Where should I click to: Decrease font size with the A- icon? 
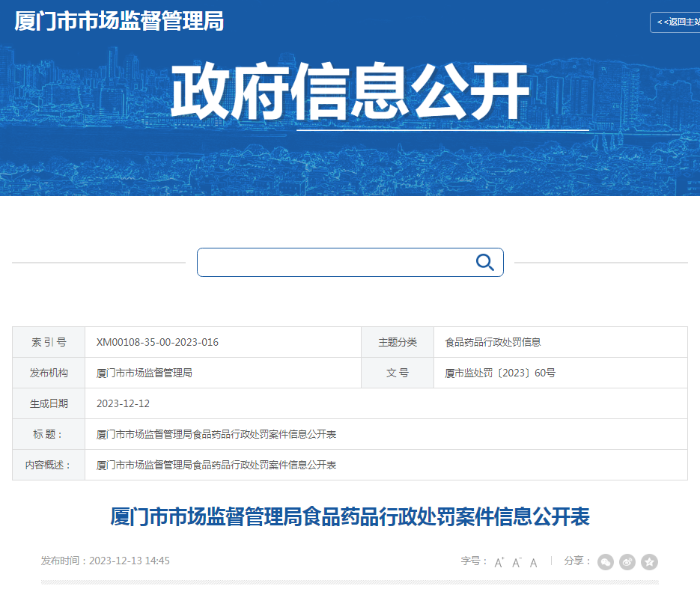tap(516, 561)
